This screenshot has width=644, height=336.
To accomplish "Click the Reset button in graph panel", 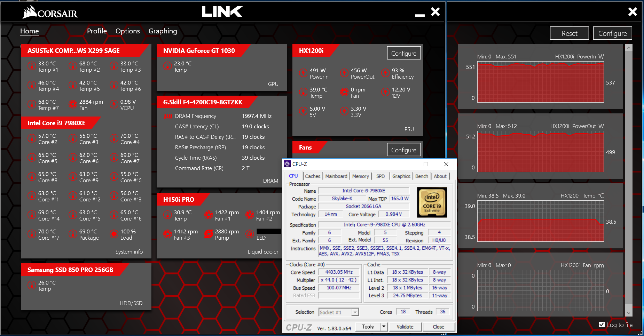I will pyautogui.click(x=570, y=33).
